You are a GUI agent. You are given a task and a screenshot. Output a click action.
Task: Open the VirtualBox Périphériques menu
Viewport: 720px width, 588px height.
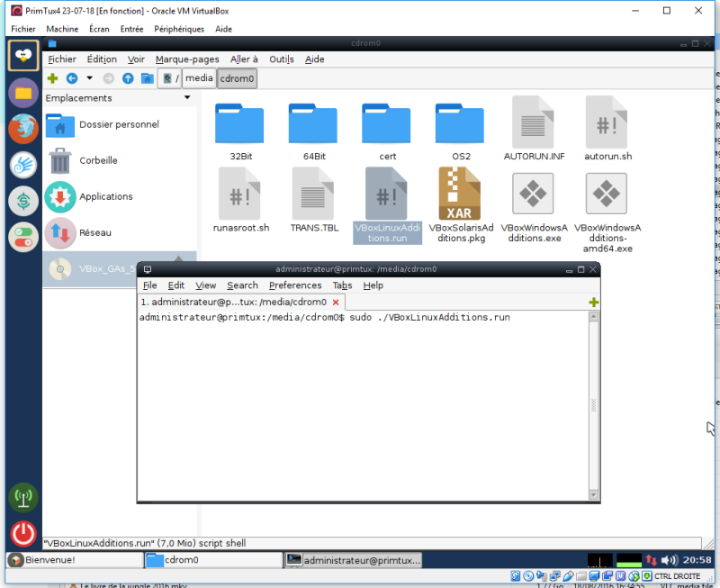tap(179, 29)
